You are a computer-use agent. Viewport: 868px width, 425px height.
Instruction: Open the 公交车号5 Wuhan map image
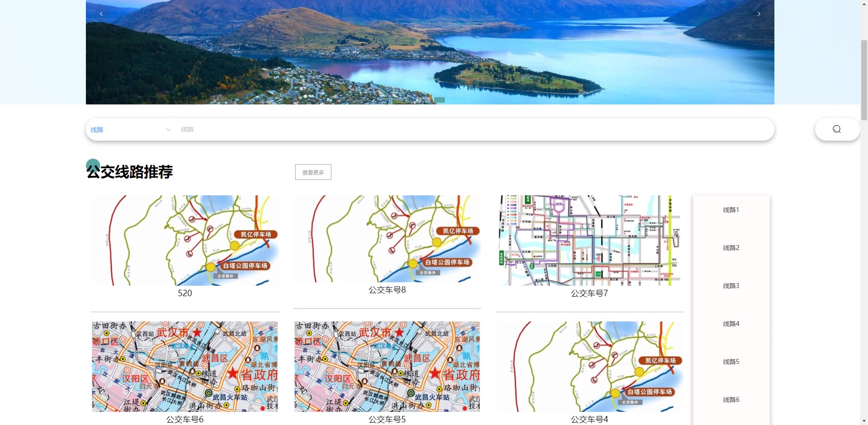tap(387, 367)
